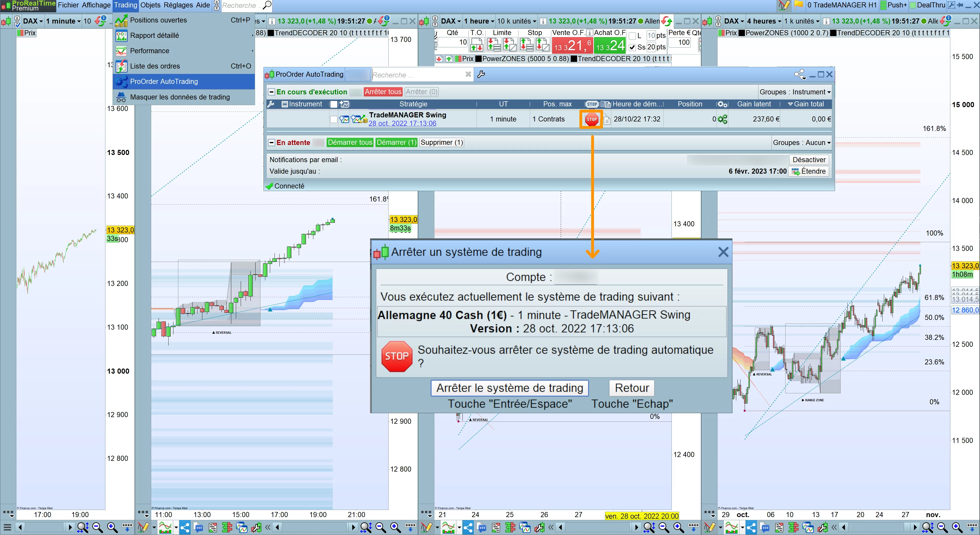Collapse the En cours d'exécution section
This screenshot has height=535, width=980.
coord(271,92)
